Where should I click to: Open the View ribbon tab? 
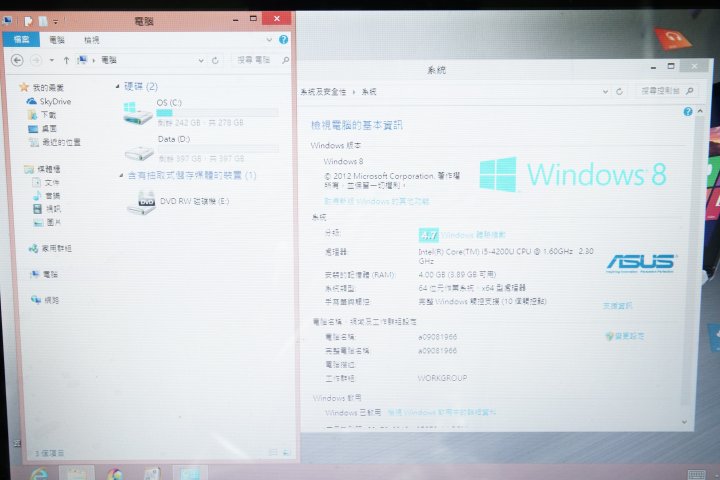pyautogui.click(x=91, y=40)
